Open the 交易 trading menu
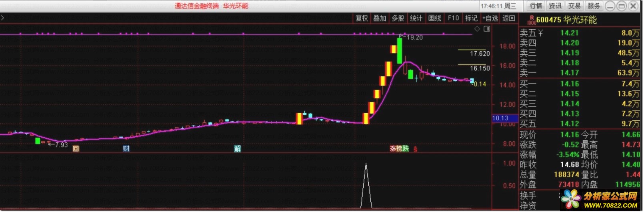 [574, 6]
